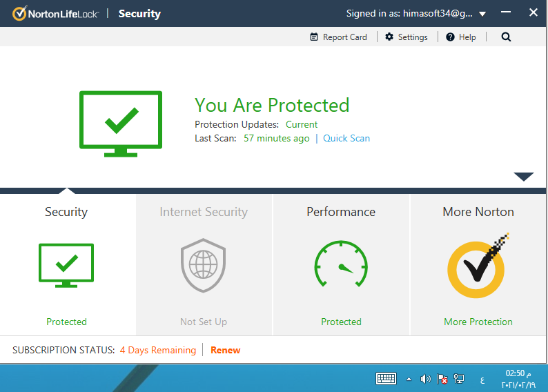Select the Performance tab
Screen dimensions: 548x392
[341, 265]
